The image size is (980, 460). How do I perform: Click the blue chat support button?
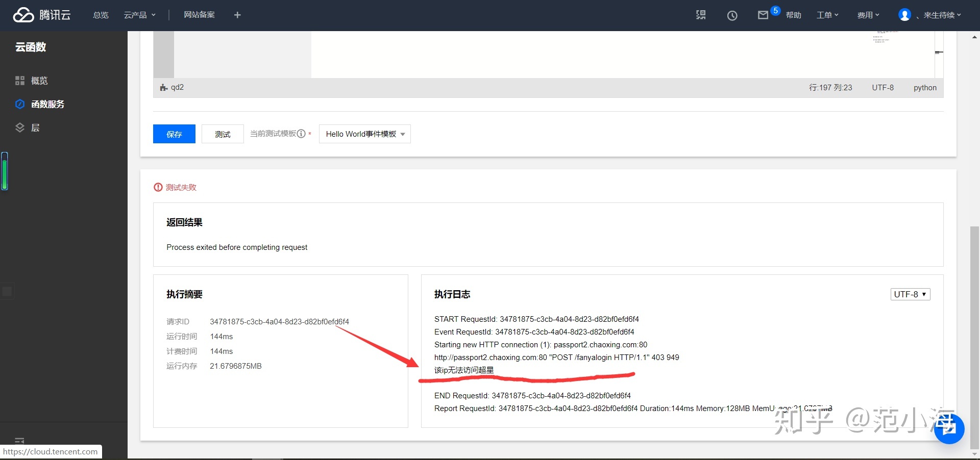tap(949, 428)
